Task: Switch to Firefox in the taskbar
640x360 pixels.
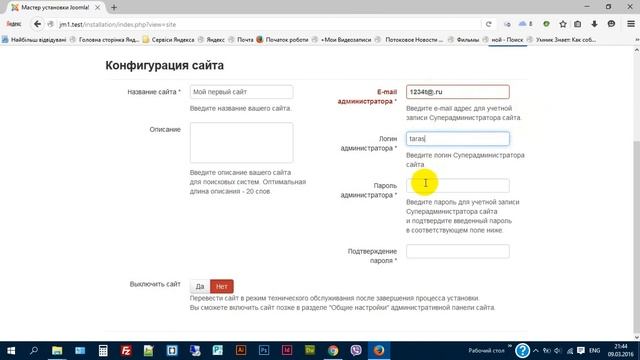Action: coord(379,351)
